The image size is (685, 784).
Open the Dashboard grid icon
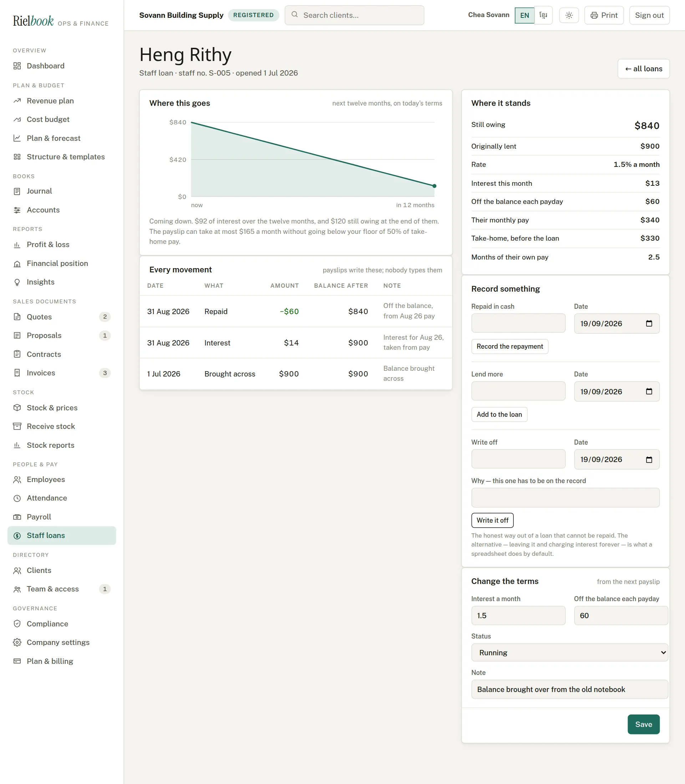[17, 66]
